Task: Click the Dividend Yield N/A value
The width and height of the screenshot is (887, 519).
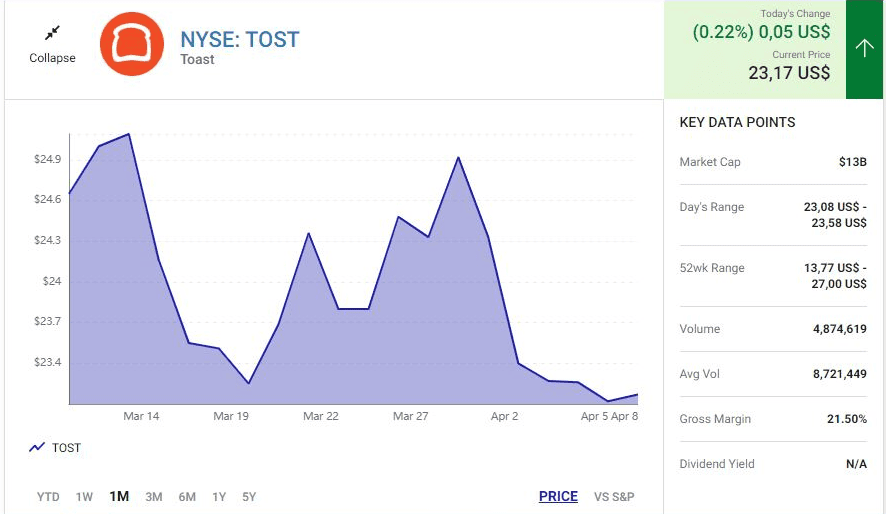Action: point(856,464)
